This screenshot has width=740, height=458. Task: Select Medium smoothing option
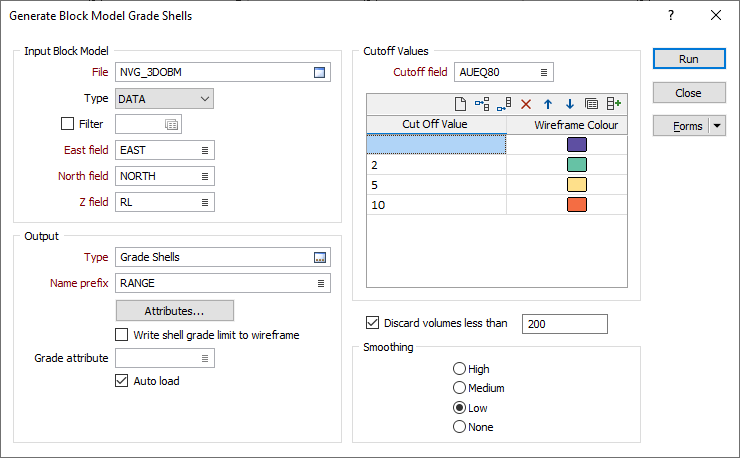point(459,388)
